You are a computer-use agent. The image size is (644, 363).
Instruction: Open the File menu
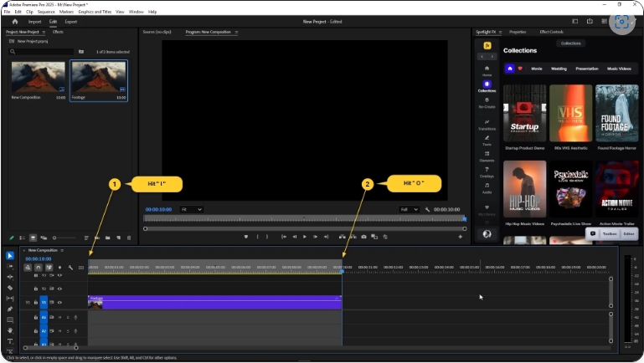click(7, 12)
